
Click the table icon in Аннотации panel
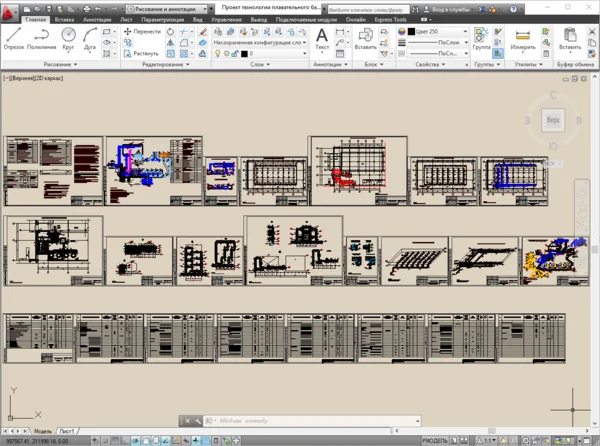(340, 54)
